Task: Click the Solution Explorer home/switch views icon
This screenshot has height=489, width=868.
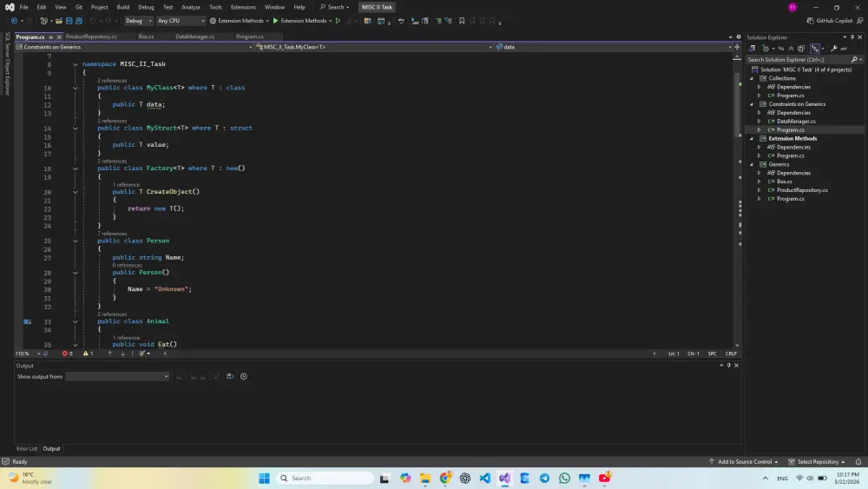Action: [752, 48]
